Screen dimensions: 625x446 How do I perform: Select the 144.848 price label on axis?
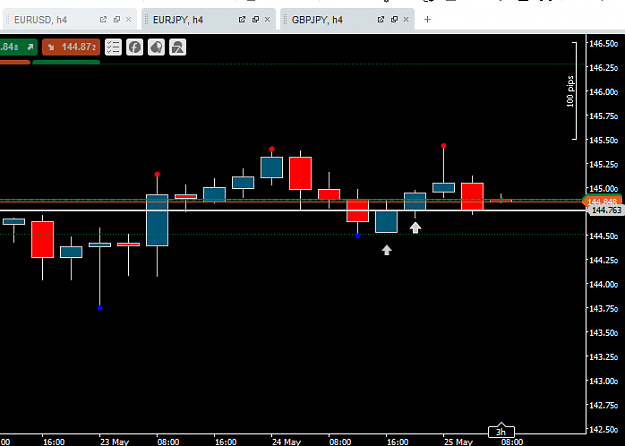[603, 201]
